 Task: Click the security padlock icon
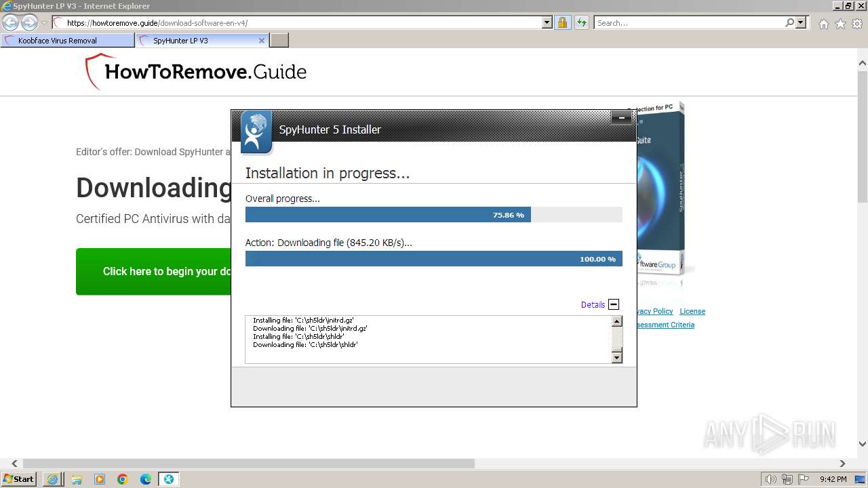coord(562,23)
